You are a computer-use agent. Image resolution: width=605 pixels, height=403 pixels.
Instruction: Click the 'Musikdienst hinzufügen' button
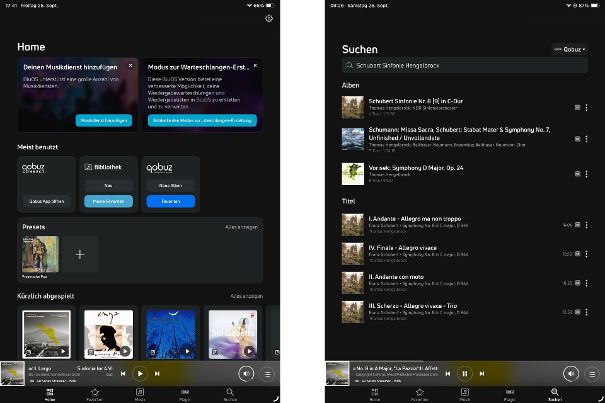[x=103, y=120]
